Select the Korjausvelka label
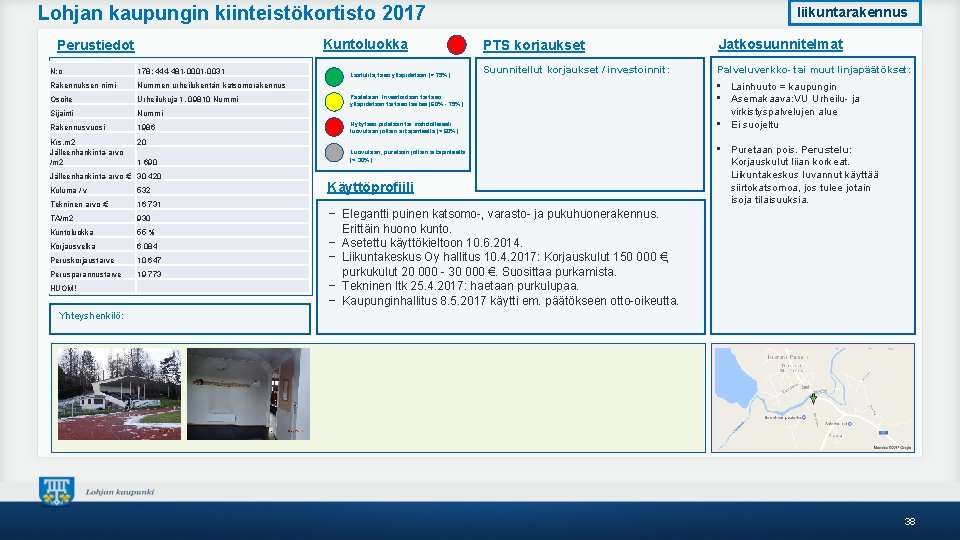Screen dimensions: 960x540 point(72,247)
